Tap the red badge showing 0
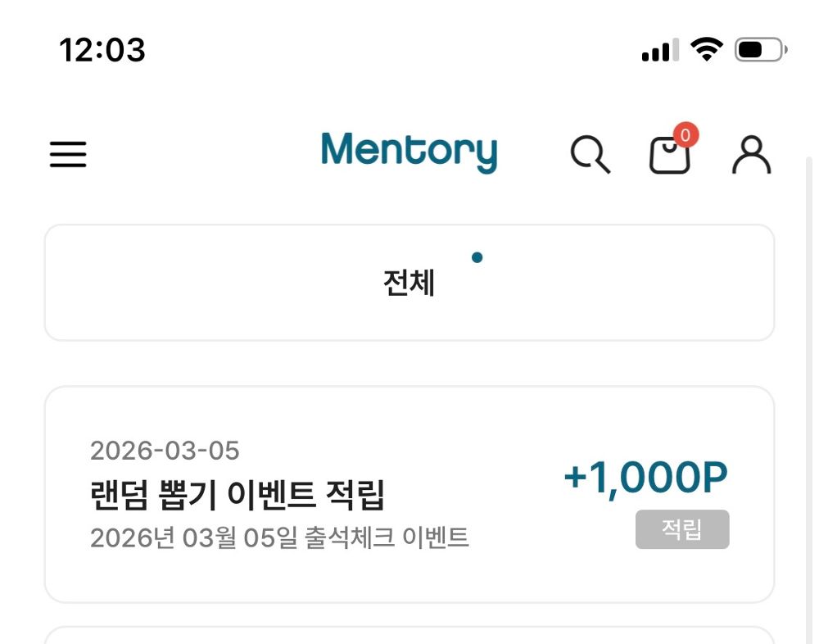This screenshot has width=819, height=644. (x=686, y=136)
